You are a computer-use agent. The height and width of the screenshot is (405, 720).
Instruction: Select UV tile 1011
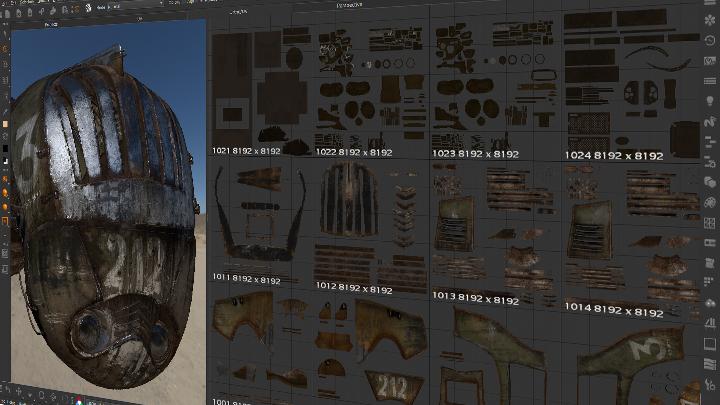tap(261, 220)
